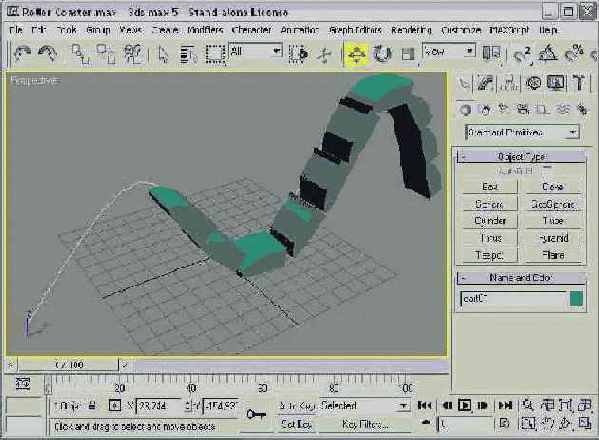
Task: Open the Graph Editors menu
Action: coord(355,30)
